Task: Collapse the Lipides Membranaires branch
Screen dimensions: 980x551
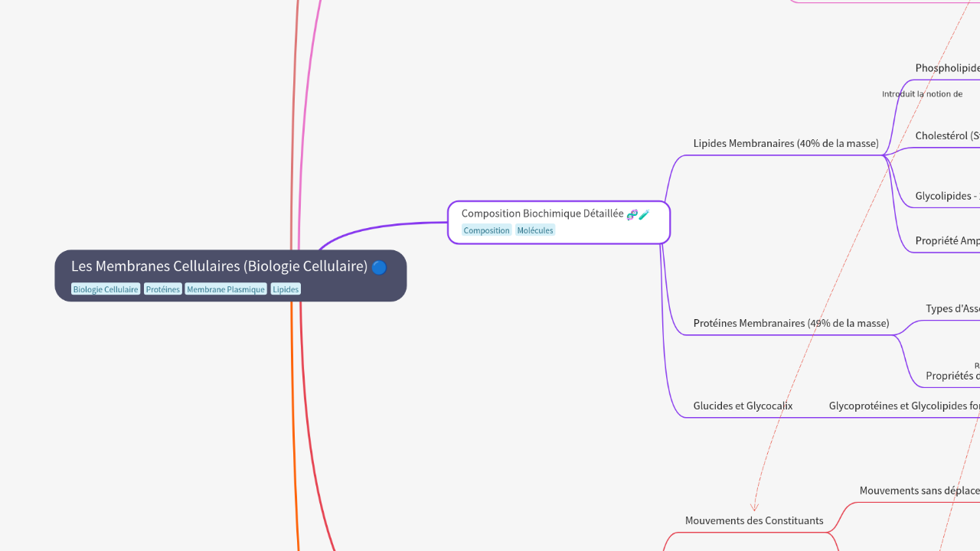Action: (886, 155)
